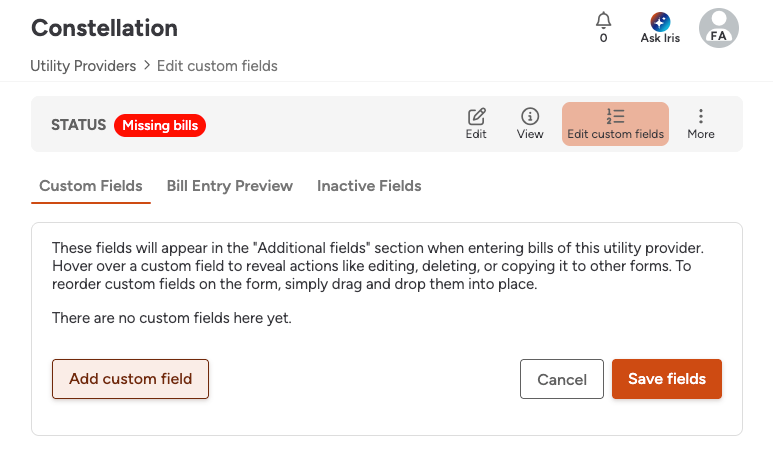Viewport: 773px width, 466px height.
Task: Click the breadcrumb chevron separator
Action: point(146,66)
